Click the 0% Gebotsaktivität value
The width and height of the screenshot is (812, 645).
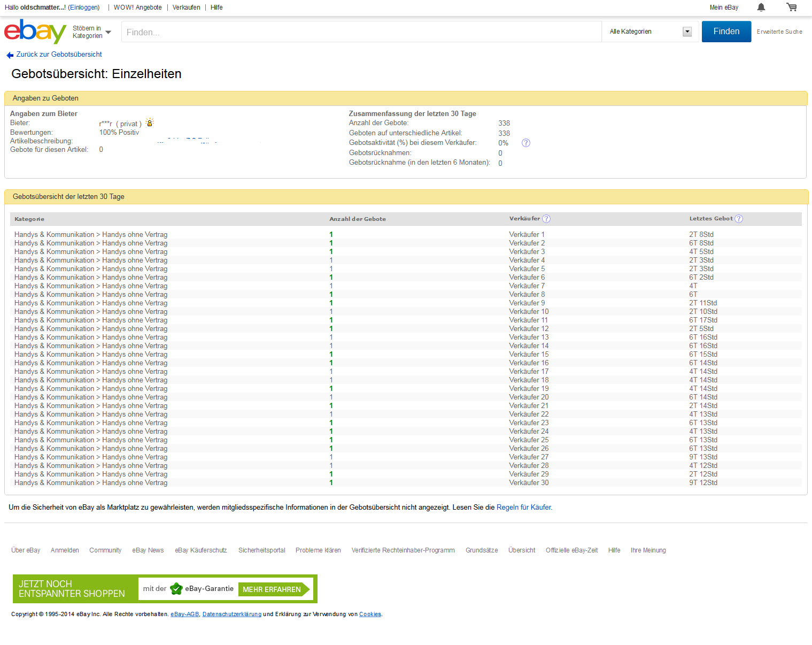click(x=503, y=143)
